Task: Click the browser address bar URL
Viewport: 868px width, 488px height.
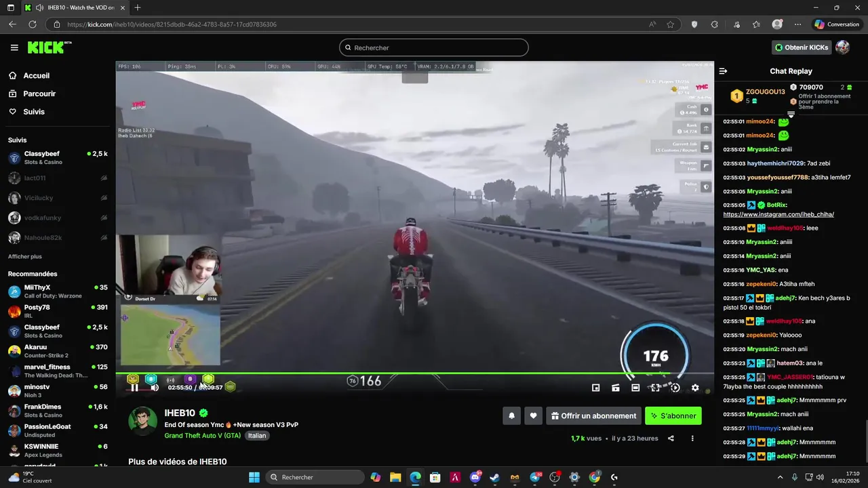Action: pyautogui.click(x=172, y=24)
